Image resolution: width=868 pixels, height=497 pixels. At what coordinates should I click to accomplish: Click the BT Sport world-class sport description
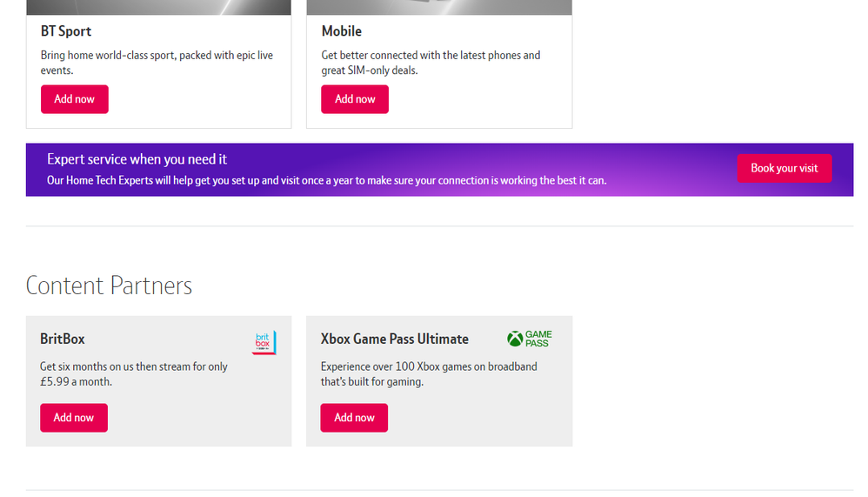coord(157,63)
